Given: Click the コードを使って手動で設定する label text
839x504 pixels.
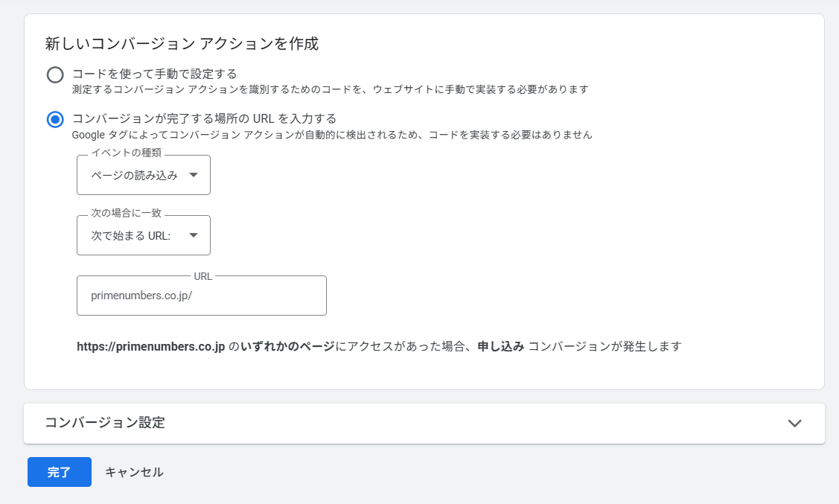Looking at the screenshot, I should pos(154,74).
